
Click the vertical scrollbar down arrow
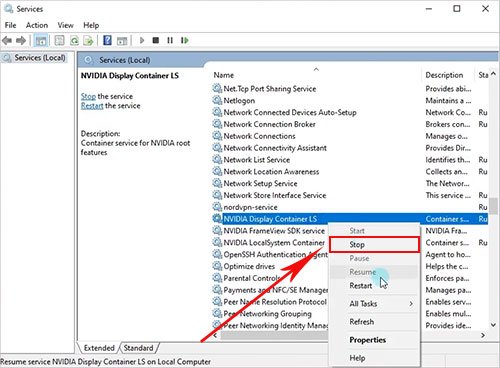(494, 324)
